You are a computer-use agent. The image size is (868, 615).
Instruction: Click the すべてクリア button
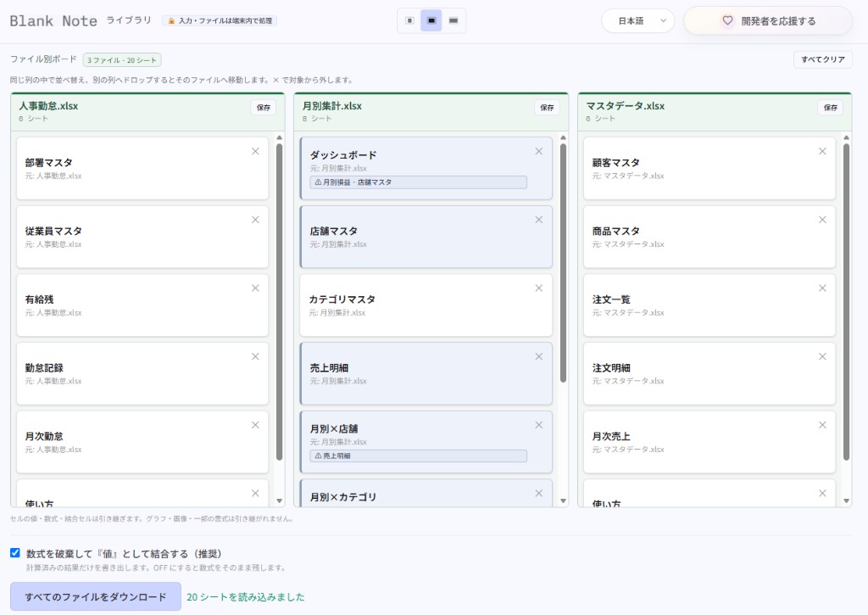822,59
